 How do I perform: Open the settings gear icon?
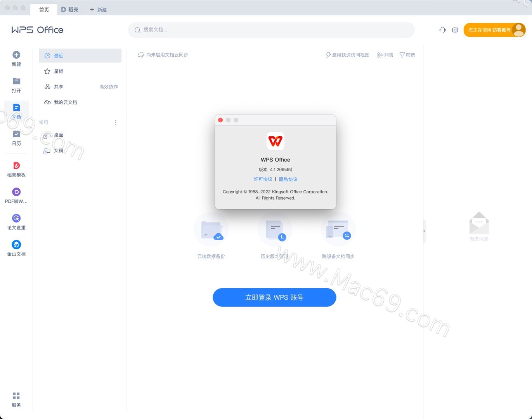[x=455, y=30]
